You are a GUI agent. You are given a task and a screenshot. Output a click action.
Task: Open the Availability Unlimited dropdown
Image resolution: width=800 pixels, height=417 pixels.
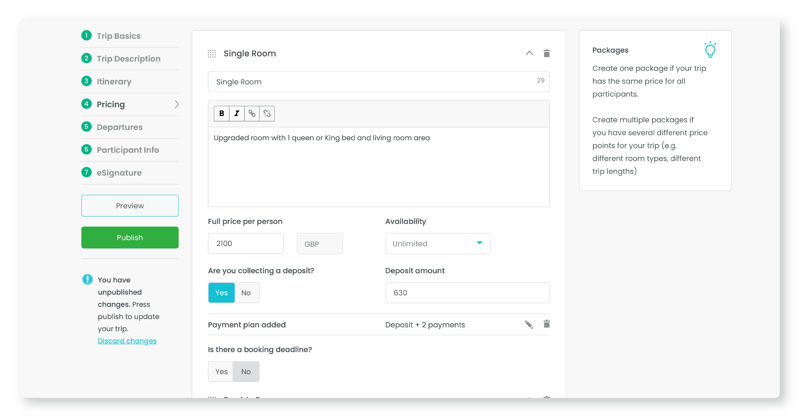(x=438, y=243)
